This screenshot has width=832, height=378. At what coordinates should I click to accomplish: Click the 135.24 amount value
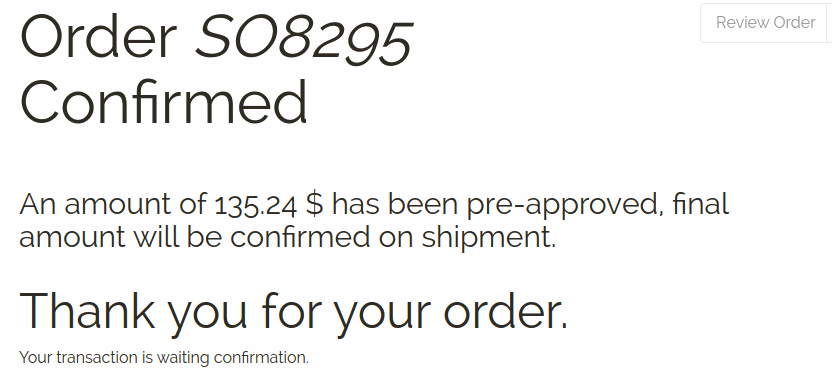point(256,205)
